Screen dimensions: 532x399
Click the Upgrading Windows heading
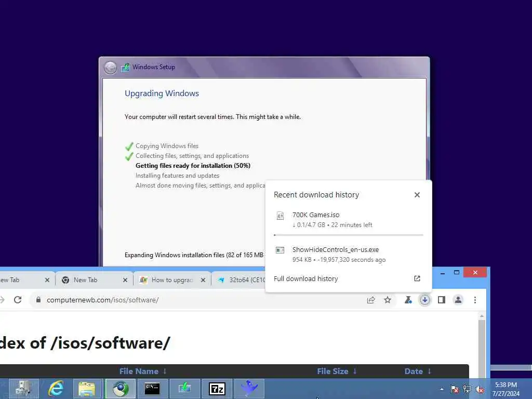(162, 94)
